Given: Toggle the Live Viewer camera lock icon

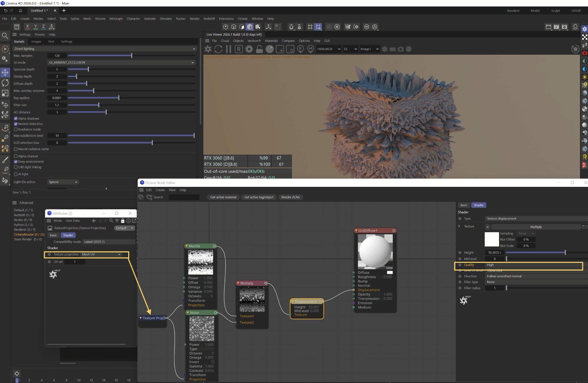Looking at the screenshot, I should coord(259,49).
